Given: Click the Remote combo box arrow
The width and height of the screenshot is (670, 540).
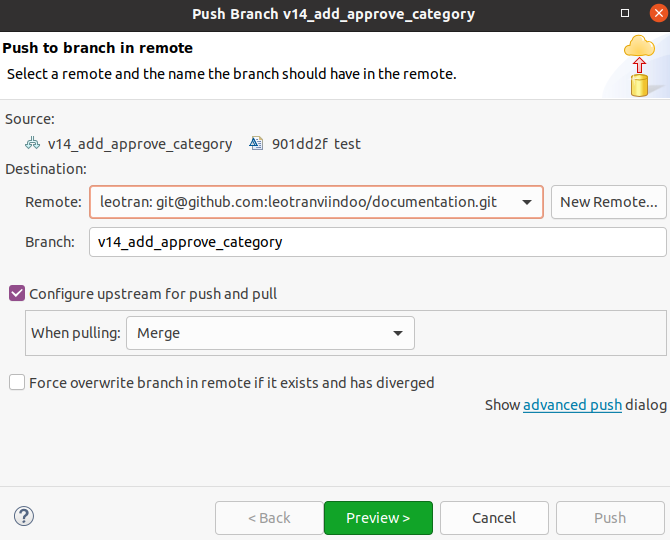Looking at the screenshot, I should point(527,202).
